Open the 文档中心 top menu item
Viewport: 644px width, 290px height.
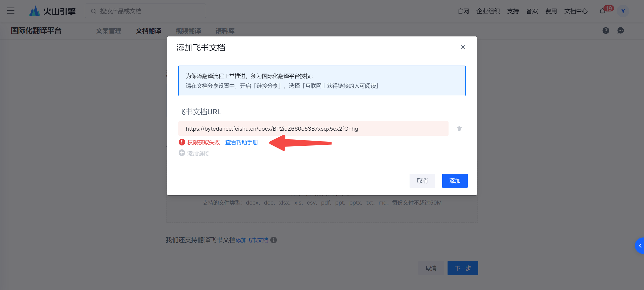[576, 11]
